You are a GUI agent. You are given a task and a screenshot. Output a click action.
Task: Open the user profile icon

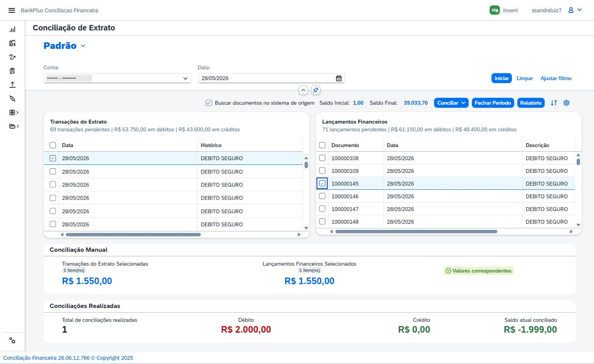coord(571,10)
